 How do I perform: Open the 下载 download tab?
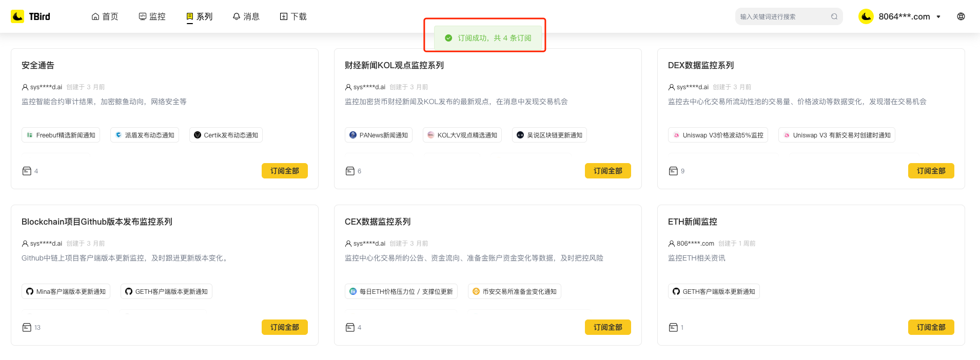tap(293, 16)
